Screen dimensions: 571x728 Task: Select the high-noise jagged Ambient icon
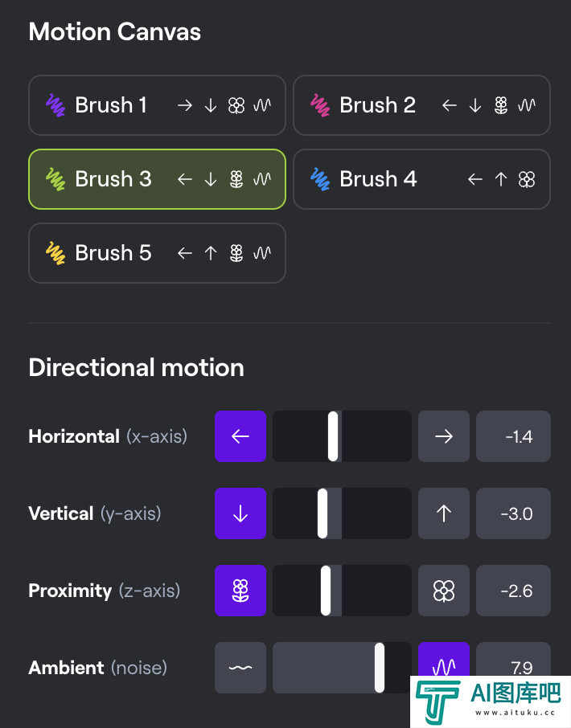coord(444,659)
